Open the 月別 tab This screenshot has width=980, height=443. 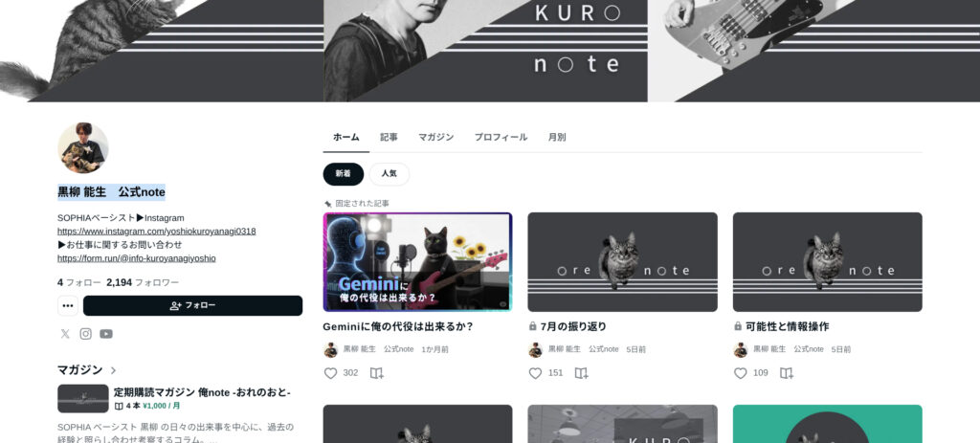tap(557, 137)
